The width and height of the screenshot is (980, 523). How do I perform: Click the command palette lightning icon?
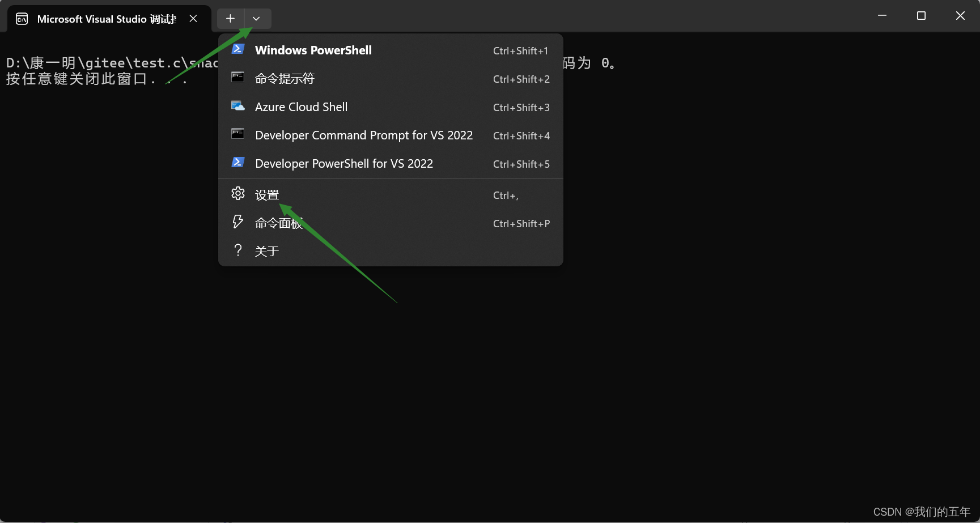tap(238, 222)
